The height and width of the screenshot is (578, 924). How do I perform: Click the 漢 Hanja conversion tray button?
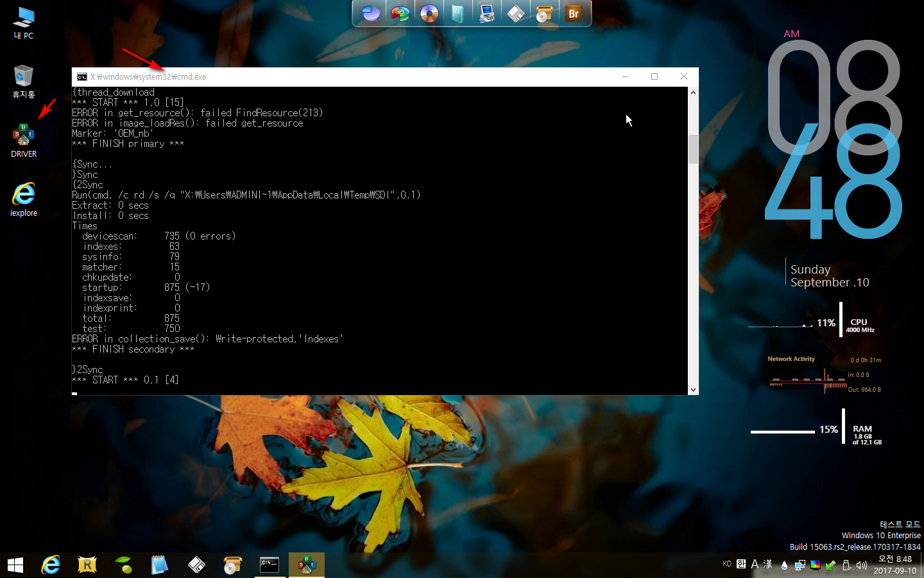pyautogui.click(x=767, y=564)
